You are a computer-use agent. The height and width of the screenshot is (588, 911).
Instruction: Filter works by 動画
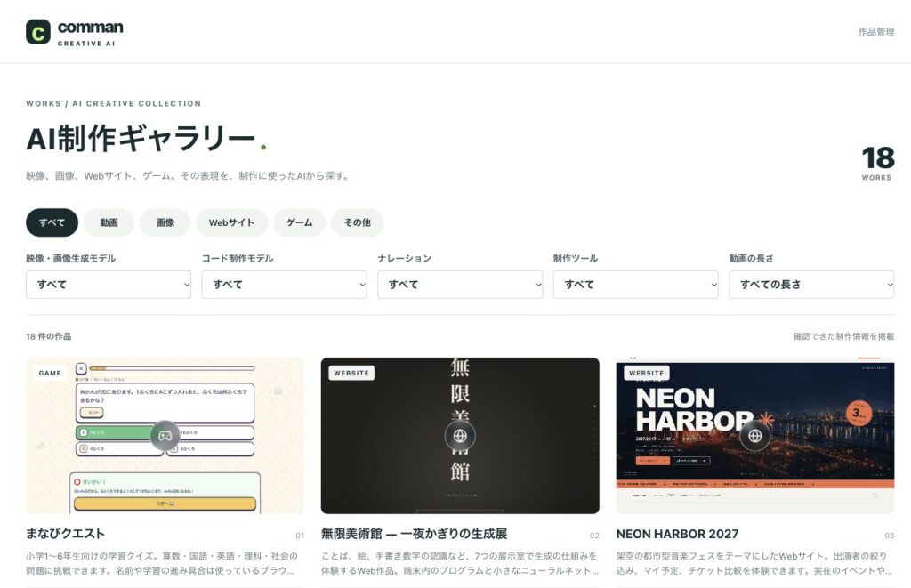[109, 222]
